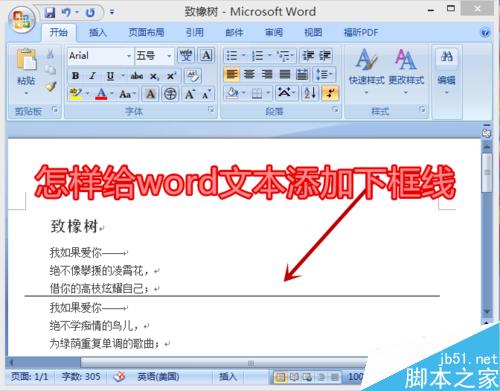The width and height of the screenshot is (500, 391).
Task: Toggle align text right
Action: tap(267, 74)
